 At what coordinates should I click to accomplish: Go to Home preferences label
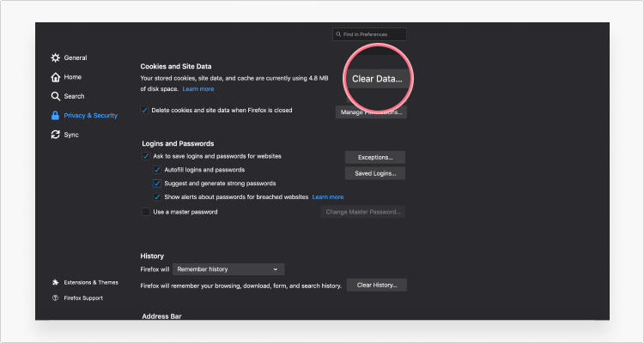[73, 77]
